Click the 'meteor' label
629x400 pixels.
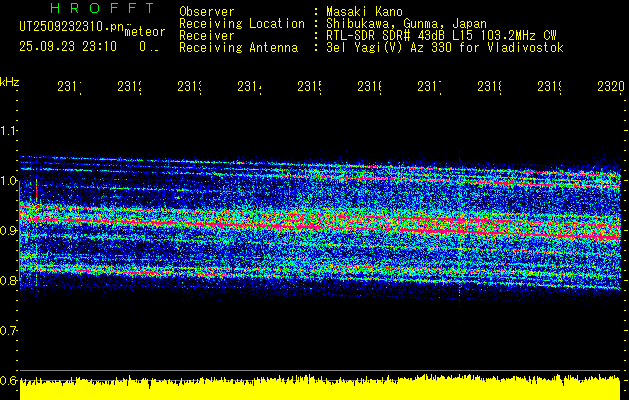pyautogui.click(x=145, y=32)
